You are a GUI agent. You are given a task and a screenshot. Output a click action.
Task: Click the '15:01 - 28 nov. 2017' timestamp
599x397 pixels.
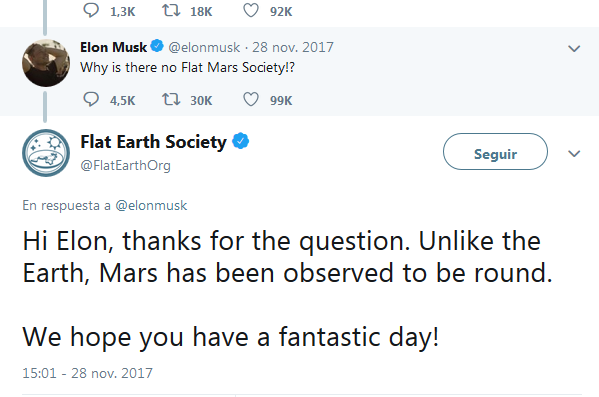(87, 373)
